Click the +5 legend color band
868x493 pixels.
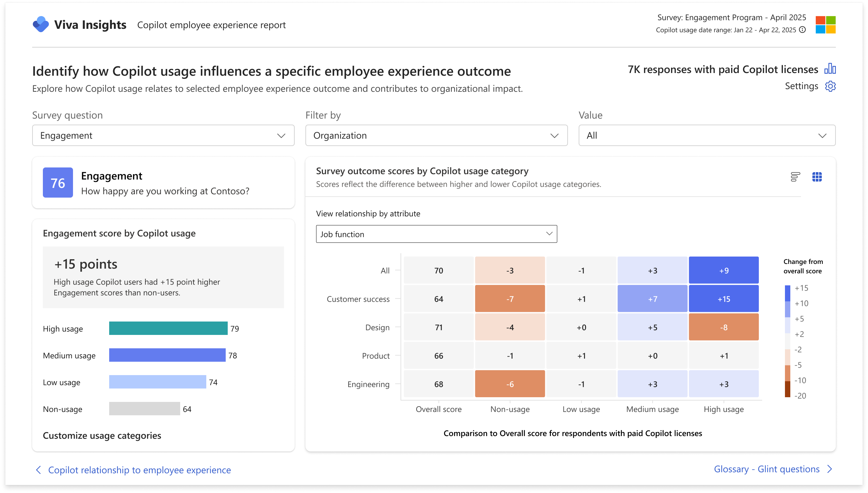(787, 326)
